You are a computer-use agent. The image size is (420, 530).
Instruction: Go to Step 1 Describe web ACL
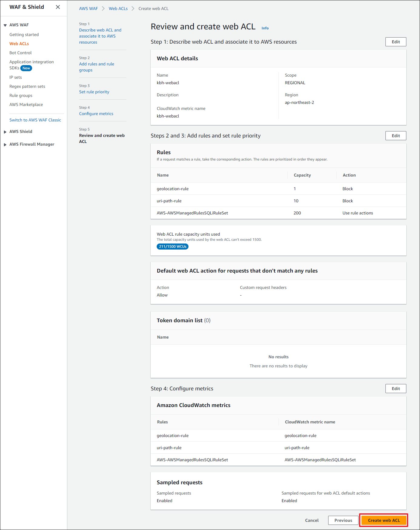tap(100, 36)
